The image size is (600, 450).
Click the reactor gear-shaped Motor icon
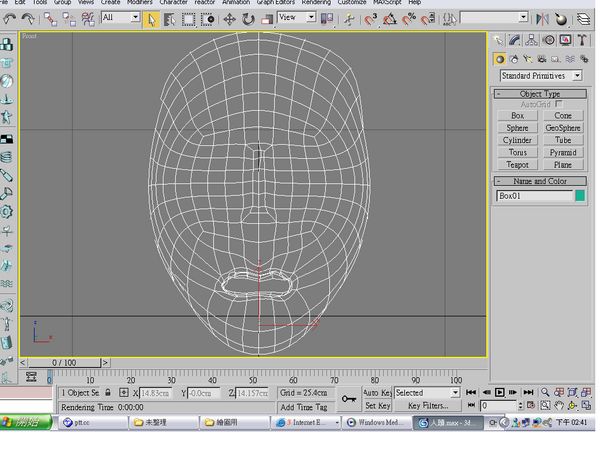pos(7,211)
